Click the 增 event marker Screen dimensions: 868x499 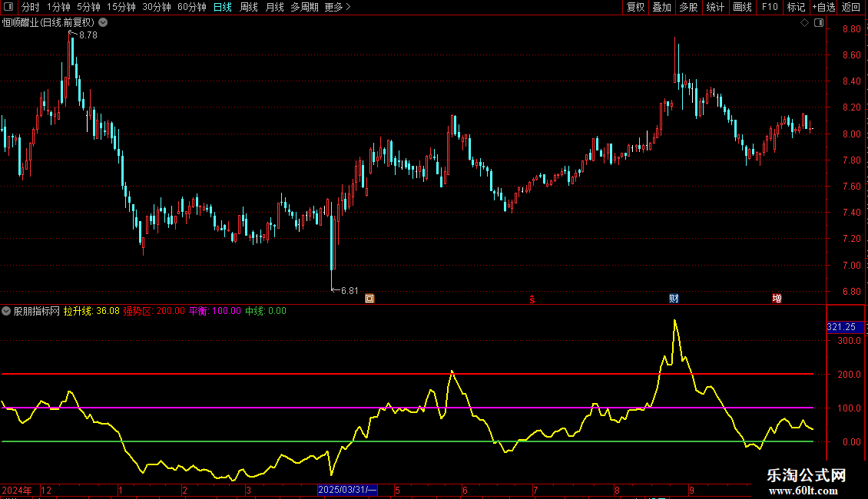pos(777,299)
